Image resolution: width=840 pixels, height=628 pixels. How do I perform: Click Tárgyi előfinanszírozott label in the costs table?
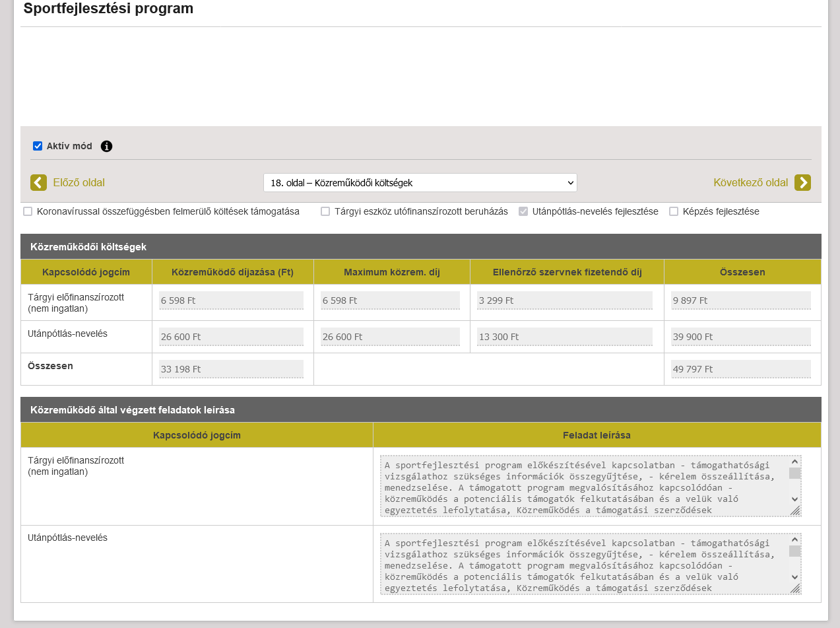76,302
